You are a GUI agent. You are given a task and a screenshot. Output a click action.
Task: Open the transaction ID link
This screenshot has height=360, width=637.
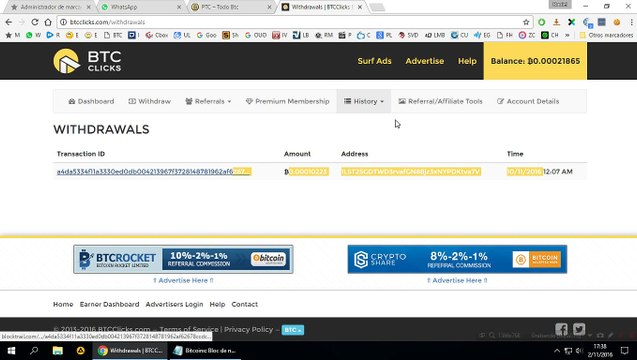[x=154, y=171]
